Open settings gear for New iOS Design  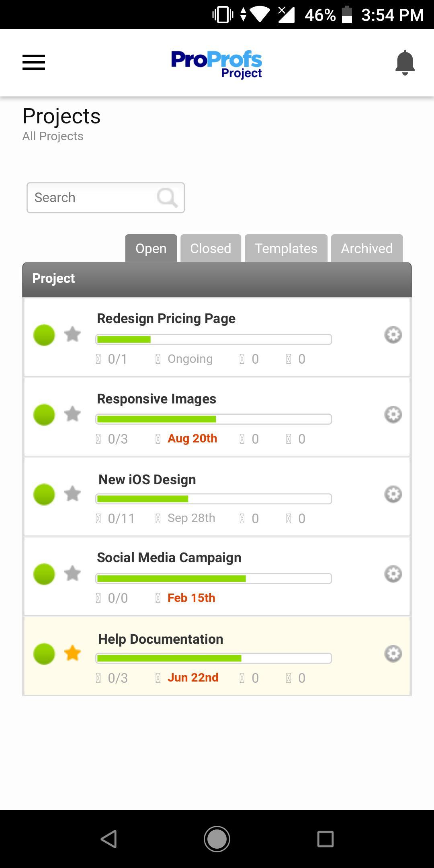pyautogui.click(x=393, y=494)
